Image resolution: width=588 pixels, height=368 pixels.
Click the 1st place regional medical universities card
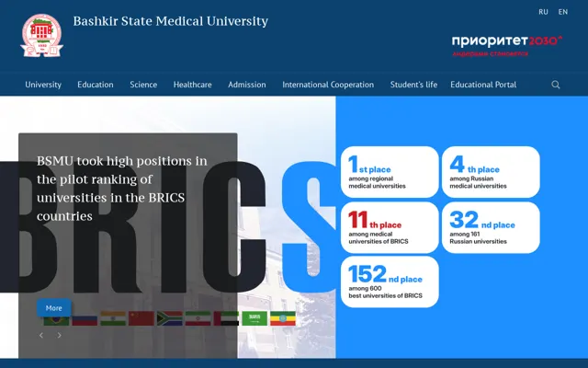[390, 172]
